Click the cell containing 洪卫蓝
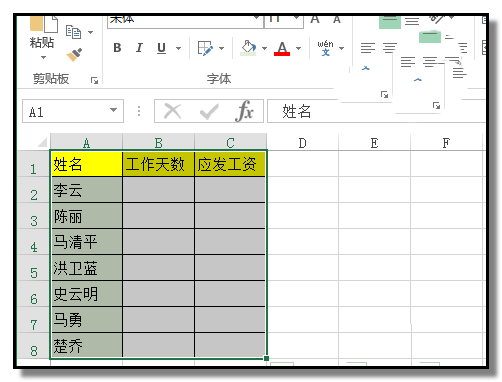Screen dimensions: 502x382 [87, 268]
